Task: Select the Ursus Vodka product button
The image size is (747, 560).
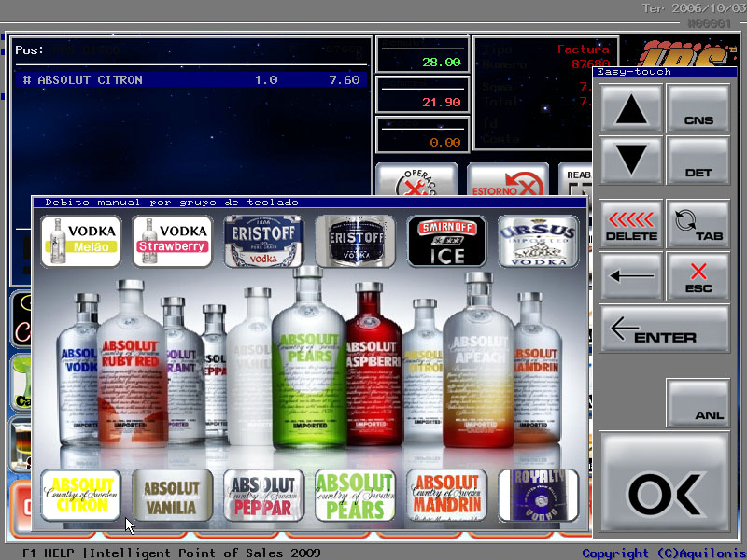Action: (x=538, y=241)
